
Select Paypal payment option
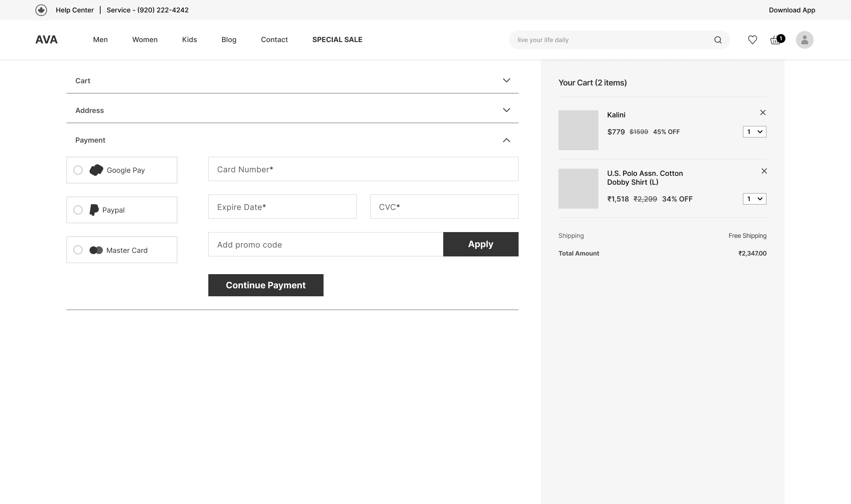78,210
